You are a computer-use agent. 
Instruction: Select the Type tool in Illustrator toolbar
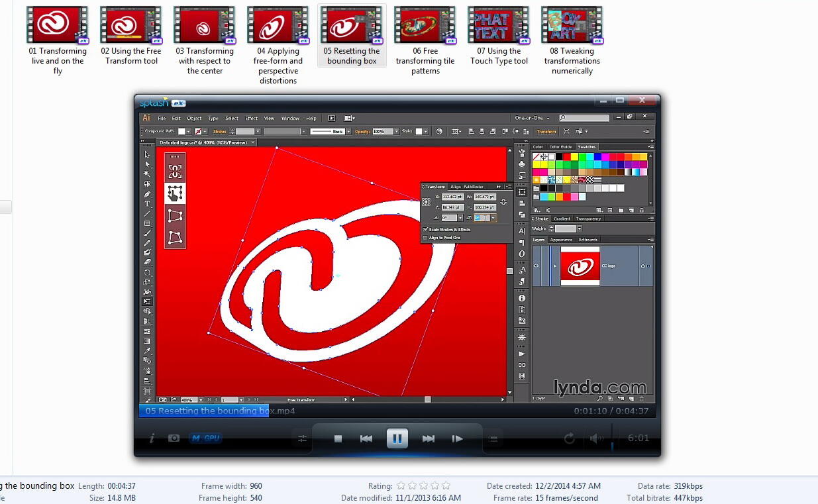(x=147, y=204)
